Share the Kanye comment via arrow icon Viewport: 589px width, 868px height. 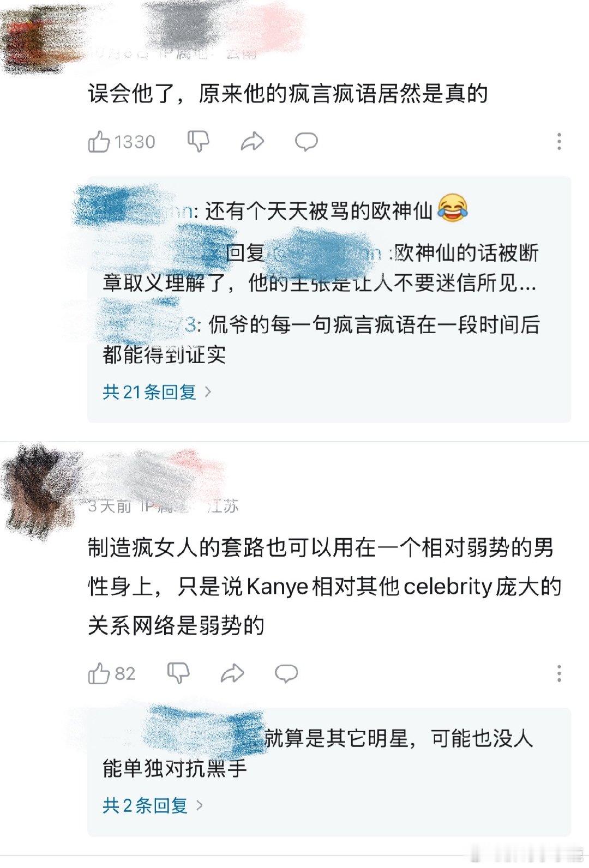(232, 674)
